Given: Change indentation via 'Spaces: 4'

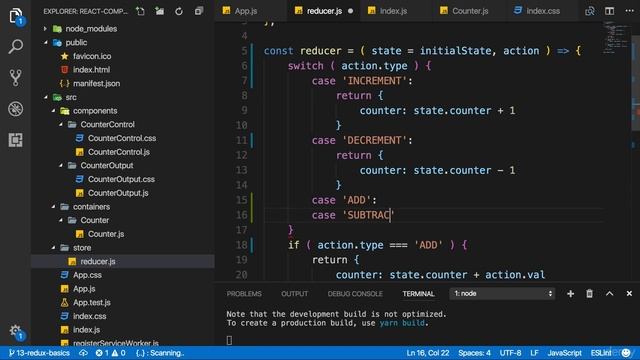Looking at the screenshot, I should pos(474,353).
